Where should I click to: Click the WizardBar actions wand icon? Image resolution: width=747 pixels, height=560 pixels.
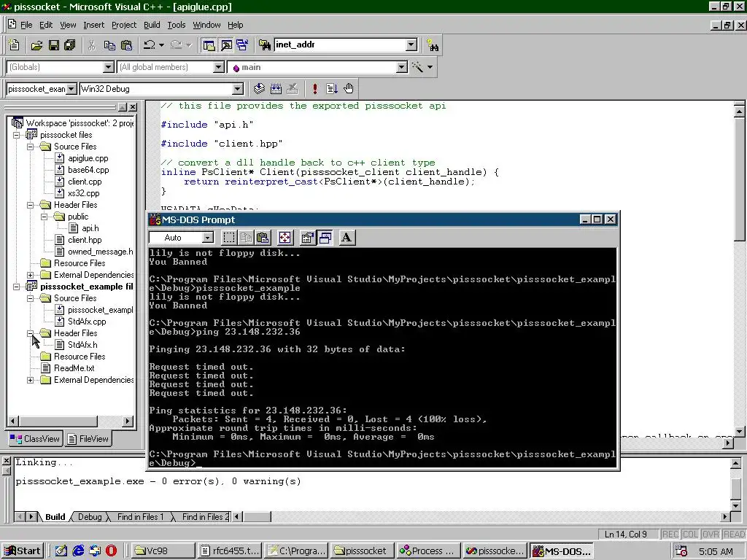click(417, 67)
